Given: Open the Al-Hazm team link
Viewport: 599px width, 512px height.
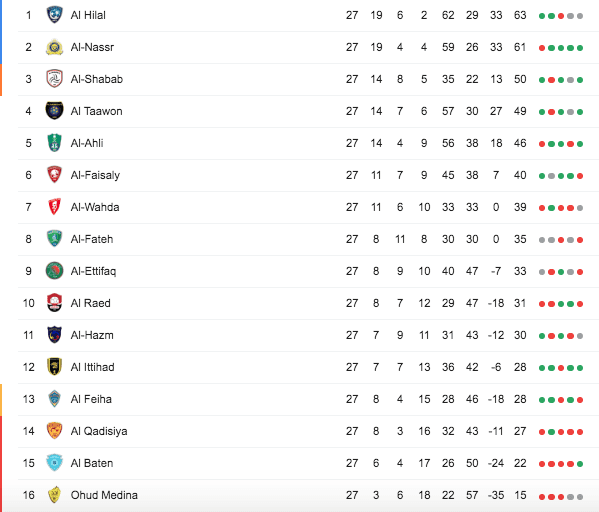Looking at the screenshot, I should point(92,335).
